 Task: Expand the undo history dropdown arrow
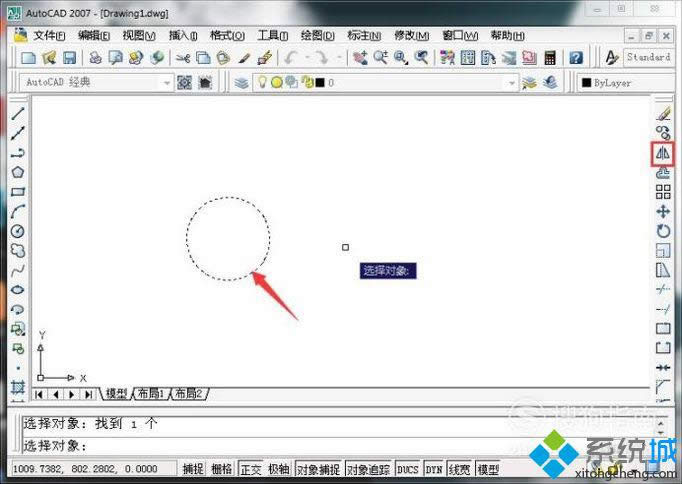point(307,57)
